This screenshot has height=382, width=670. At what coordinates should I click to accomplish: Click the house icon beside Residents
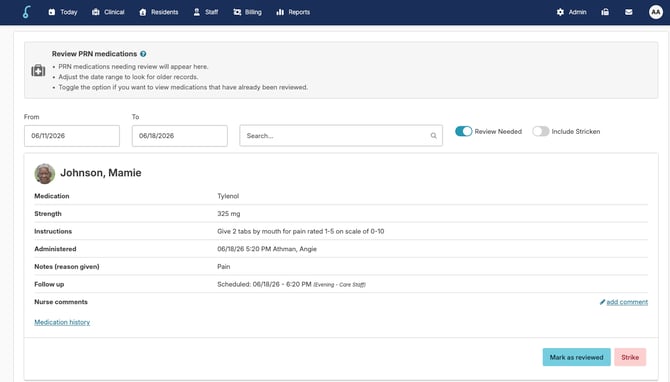tap(143, 12)
